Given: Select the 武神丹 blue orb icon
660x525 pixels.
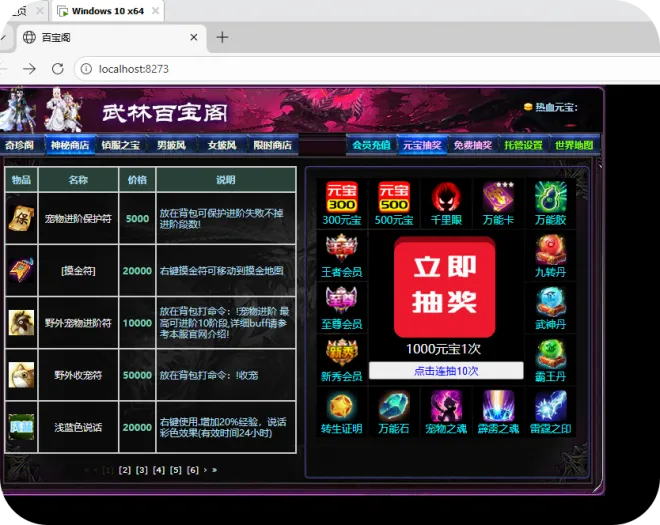Looking at the screenshot, I should pyautogui.click(x=551, y=301).
